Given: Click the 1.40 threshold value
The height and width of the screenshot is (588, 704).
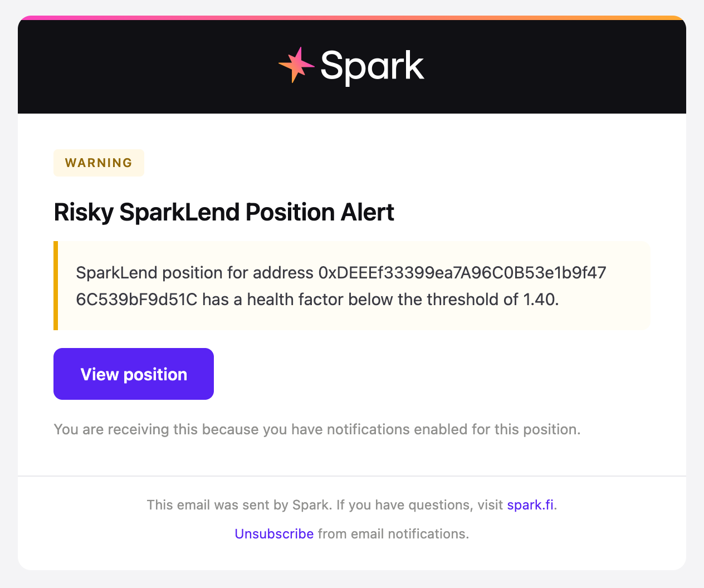Looking at the screenshot, I should point(539,300).
